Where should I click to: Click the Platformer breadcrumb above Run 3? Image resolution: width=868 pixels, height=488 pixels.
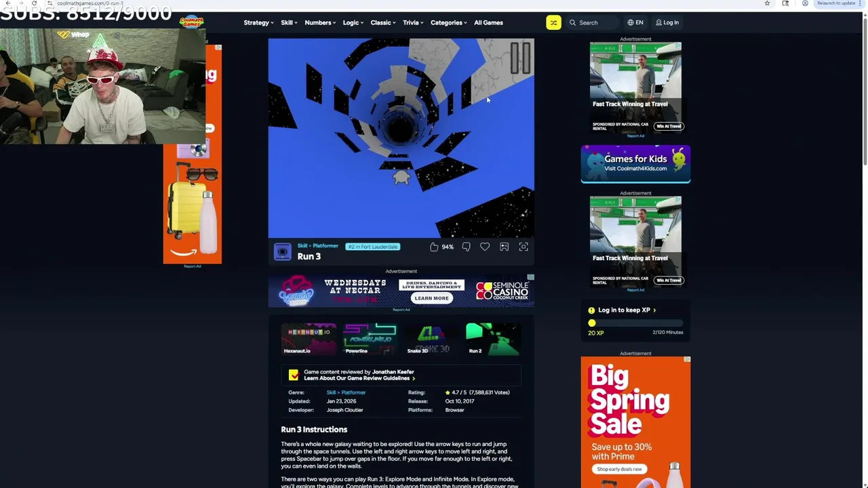[325, 246]
